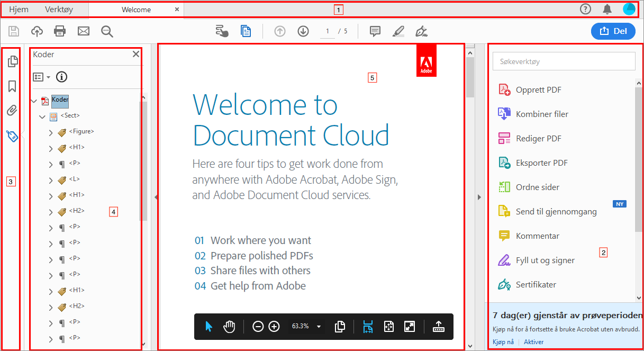Click "01 Work where you want" text
This screenshot has height=351, width=644.
click(x=253, y=240)
